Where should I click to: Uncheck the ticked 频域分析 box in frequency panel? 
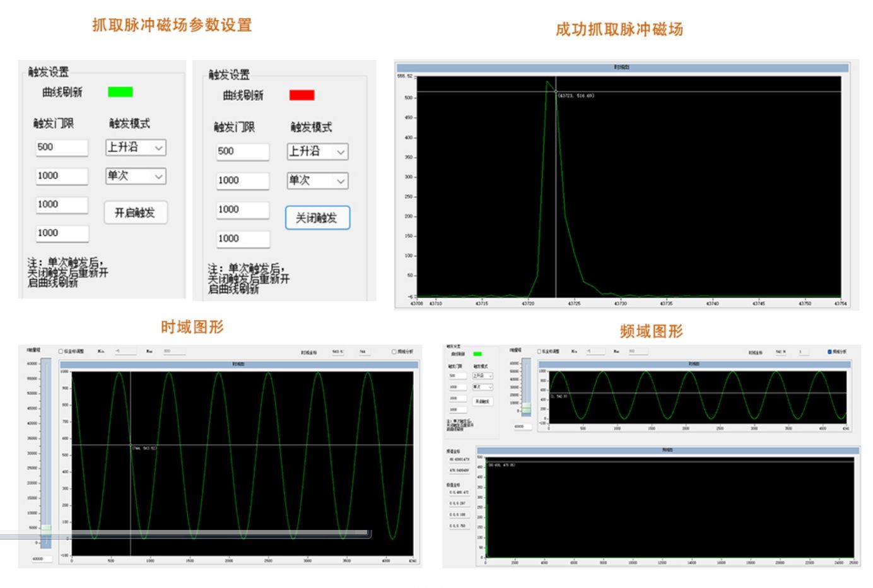(x=829, y=351)
